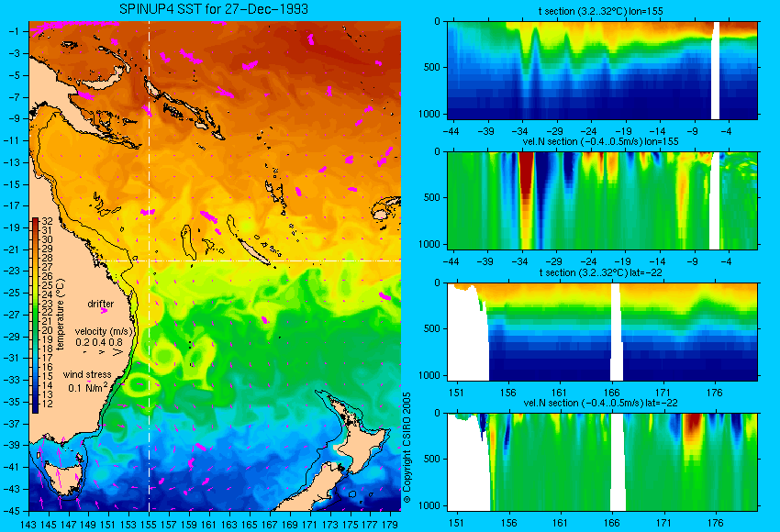
Task: Click latitude label -9 on SST map axis
Action: click(x=14, y=118)
